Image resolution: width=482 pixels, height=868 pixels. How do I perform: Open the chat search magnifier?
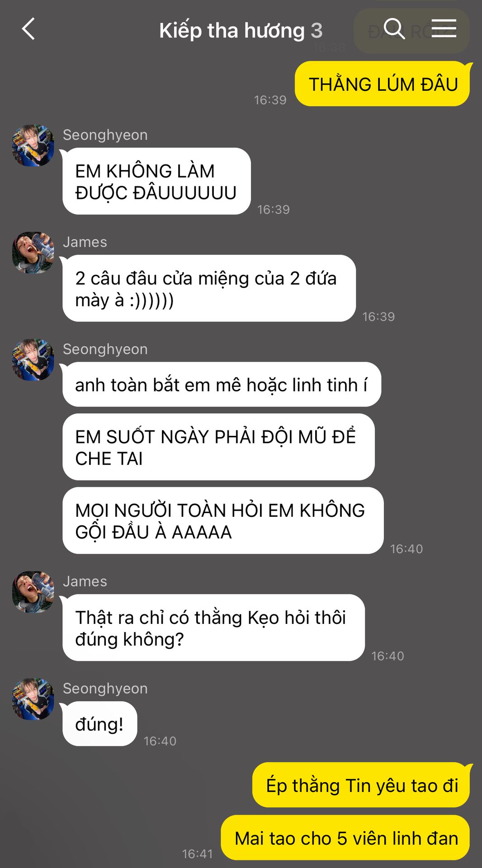pos(394,29)
